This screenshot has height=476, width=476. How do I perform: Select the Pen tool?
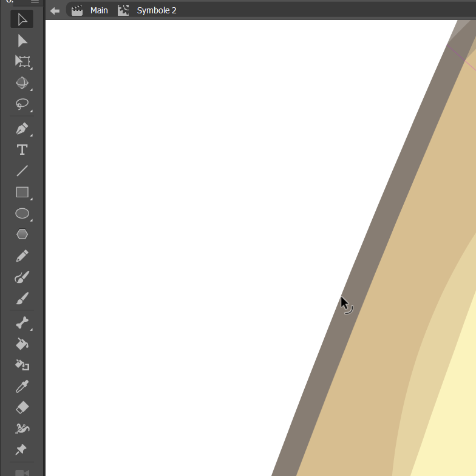coord(22,129)
